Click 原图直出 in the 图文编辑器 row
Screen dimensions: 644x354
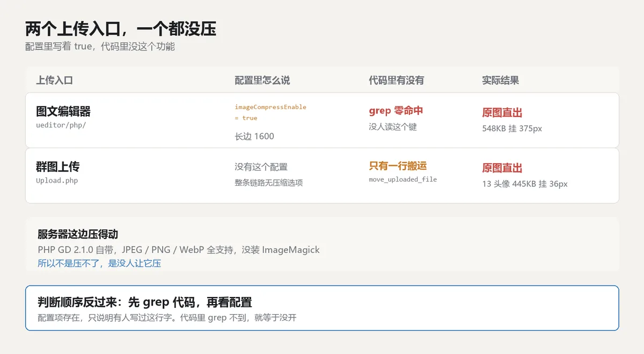[x=502, y=113]
